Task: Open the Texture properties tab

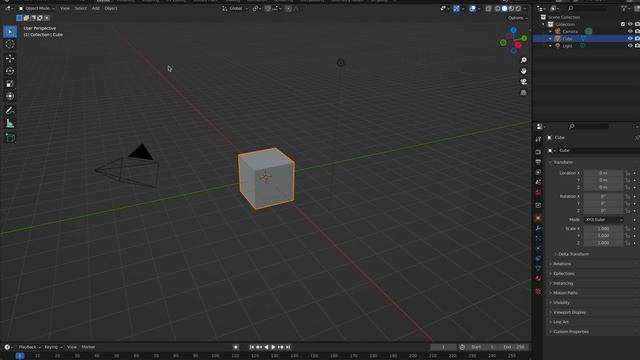Action: [538, 291]
